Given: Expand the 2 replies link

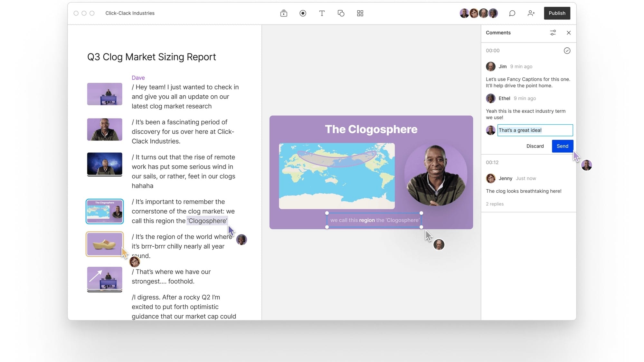Looking at the screenshot, I should (495, 204).
